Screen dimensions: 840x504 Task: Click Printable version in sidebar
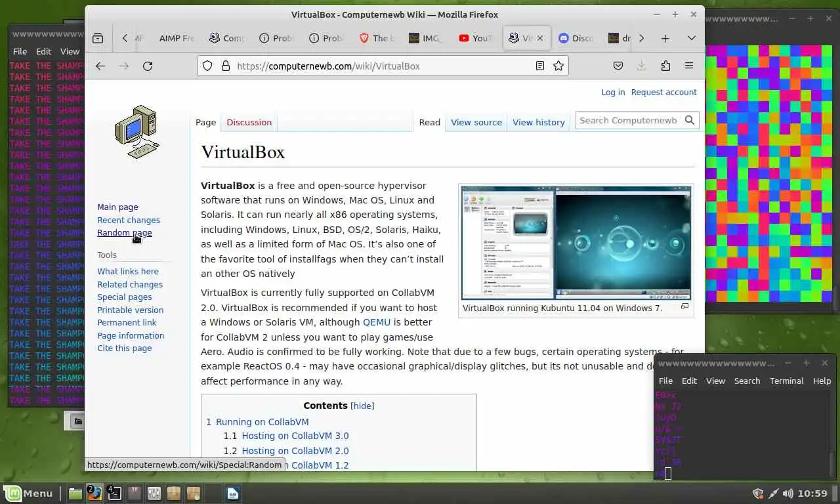131,310
